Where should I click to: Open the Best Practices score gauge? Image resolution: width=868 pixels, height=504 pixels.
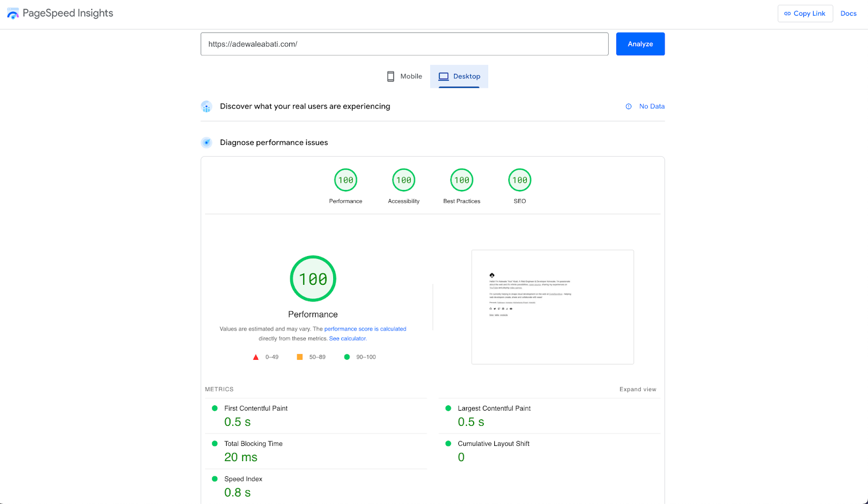coord(462,180)
